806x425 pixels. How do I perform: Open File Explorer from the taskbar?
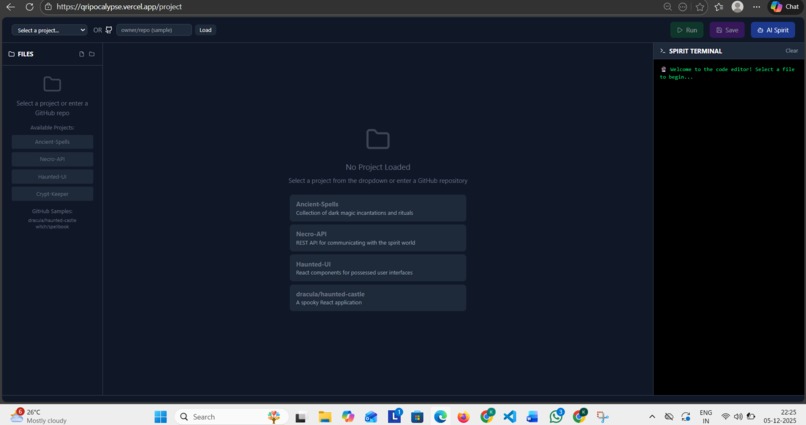[x=324, y=417]
